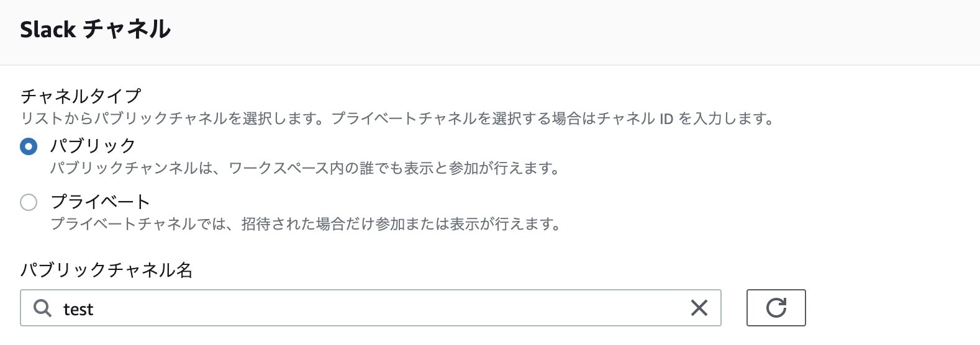The height and width of the screenshot is (345, 980).
Task: Click the プライベート option label
Action: point(100,202)
